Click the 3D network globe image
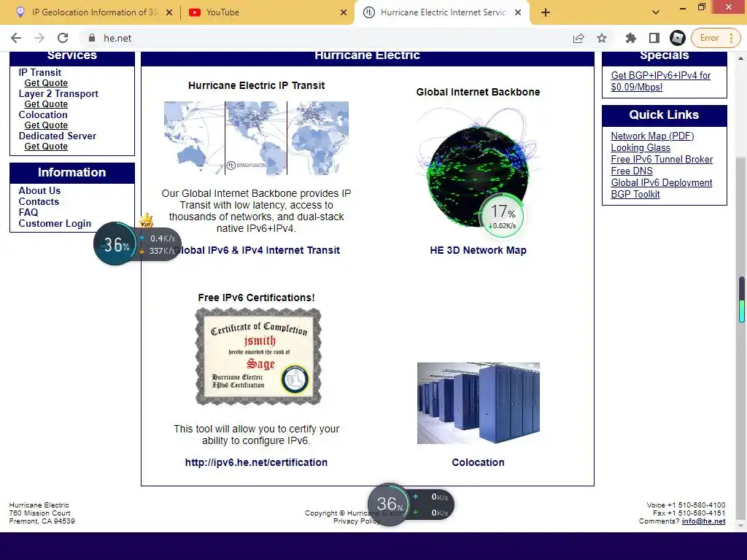The image size is (747, 560). point(478,168)
